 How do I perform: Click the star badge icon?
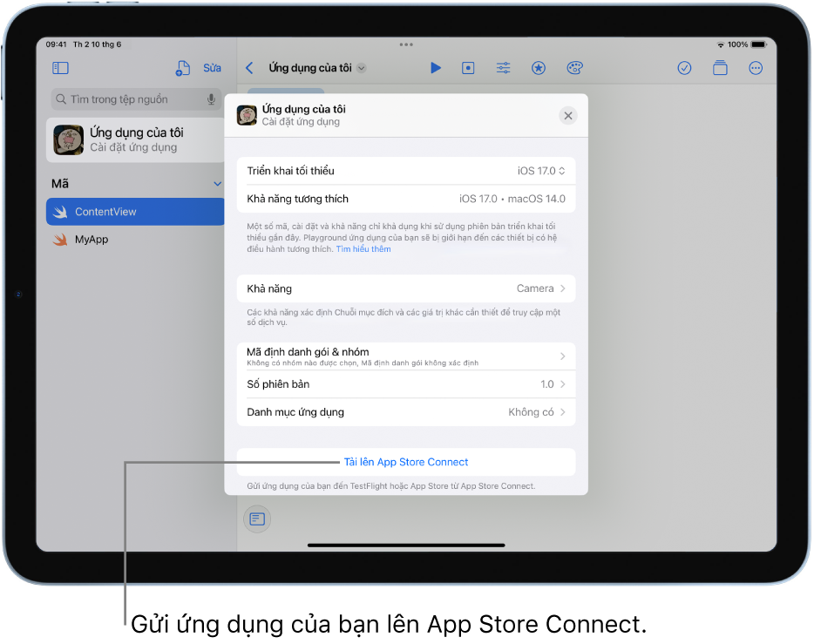(x=539, y=68)
